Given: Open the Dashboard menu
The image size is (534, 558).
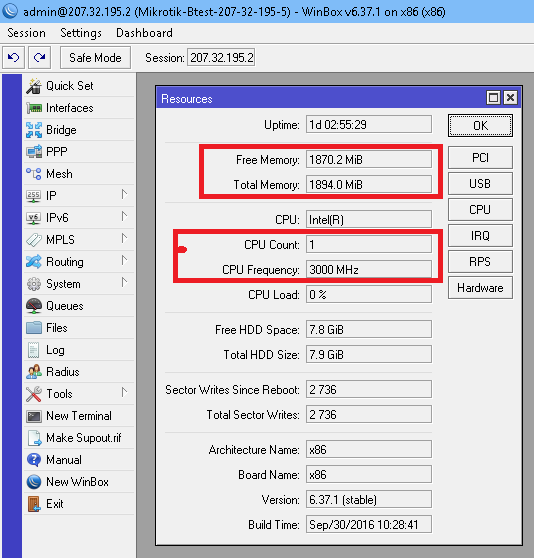Looking at the screenshot, I should pos(144,33).
